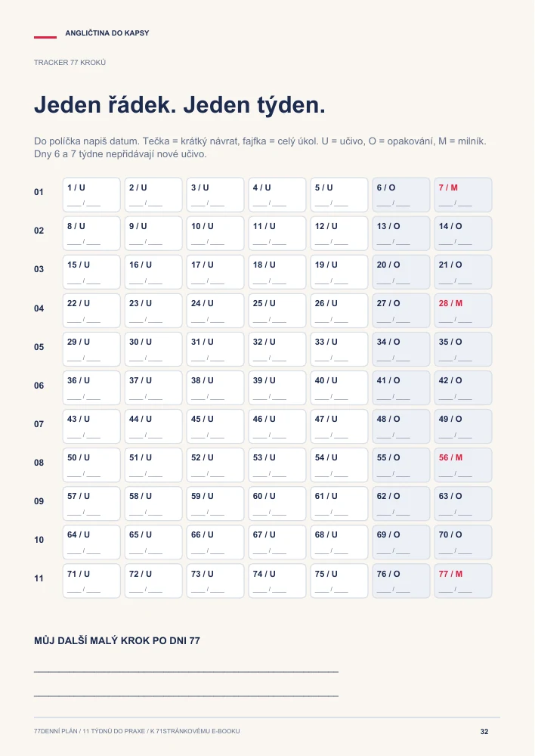Click the 71 / U cell in week 11
This screenshot has width=535, height=756.
pyautogui.click(x=91, y=581)
